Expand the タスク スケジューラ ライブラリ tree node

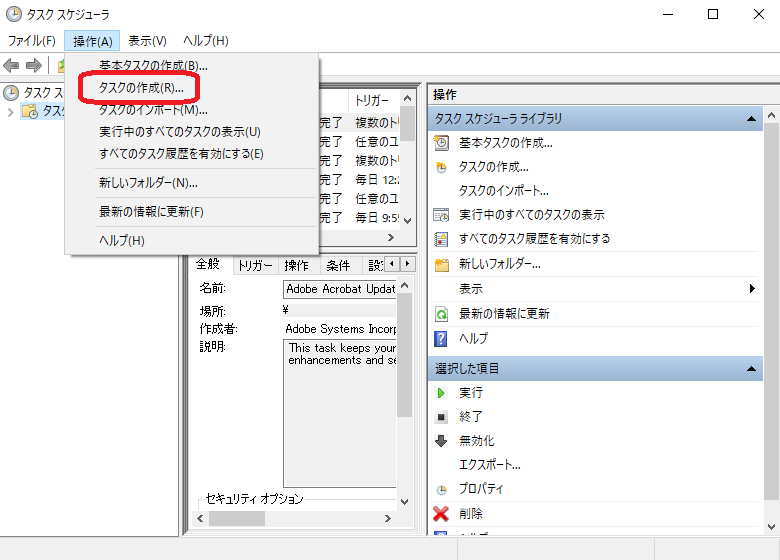tap(11, 111)
